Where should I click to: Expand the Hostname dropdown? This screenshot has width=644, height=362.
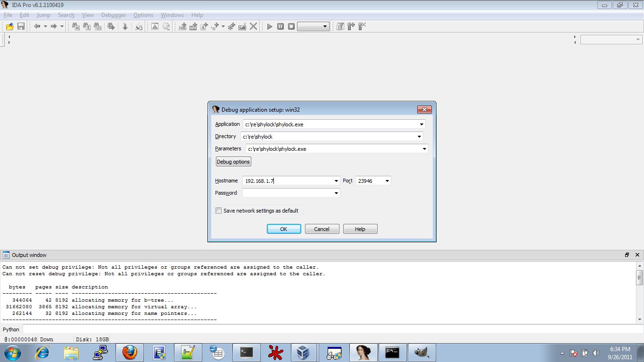(x=336, y=181)
